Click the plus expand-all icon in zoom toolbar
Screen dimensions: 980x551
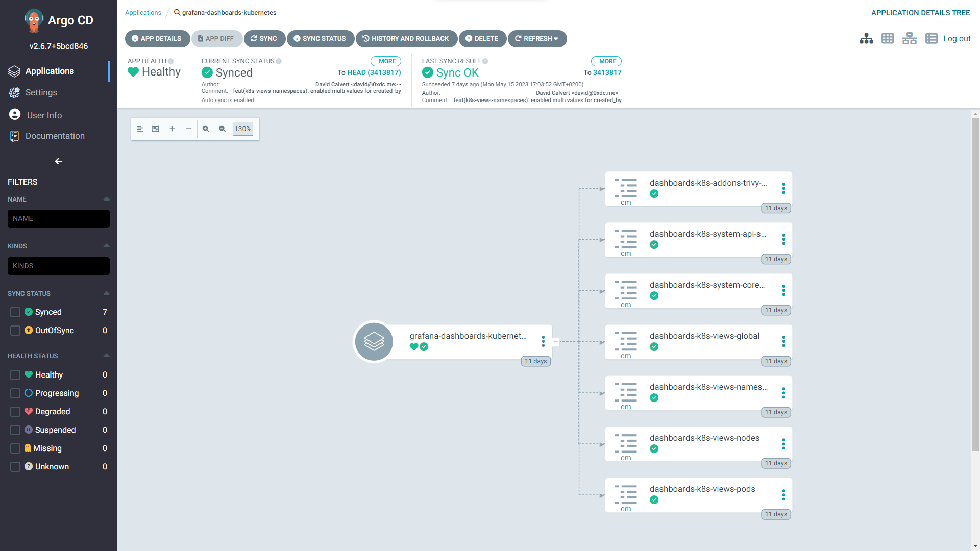[x=173, y=129]
